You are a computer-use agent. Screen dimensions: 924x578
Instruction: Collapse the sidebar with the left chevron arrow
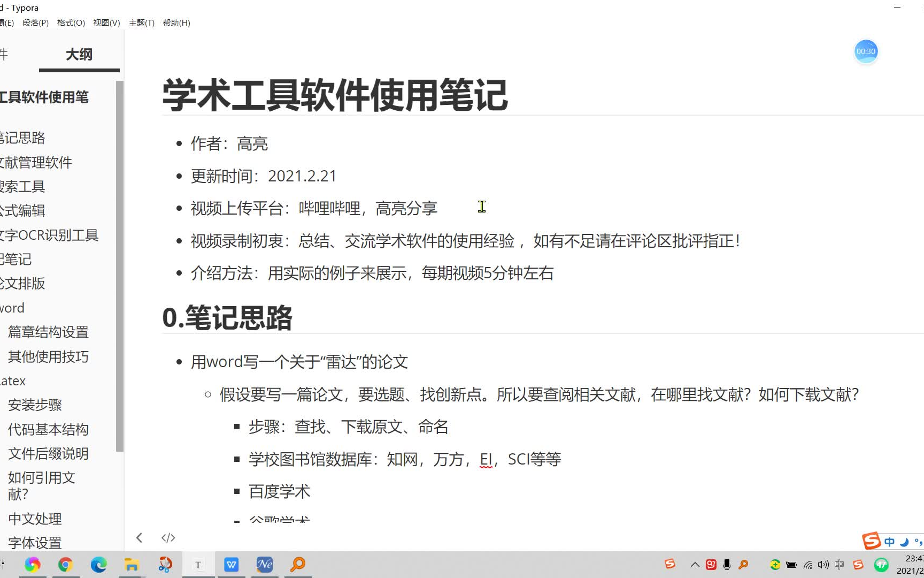(140, 537)
